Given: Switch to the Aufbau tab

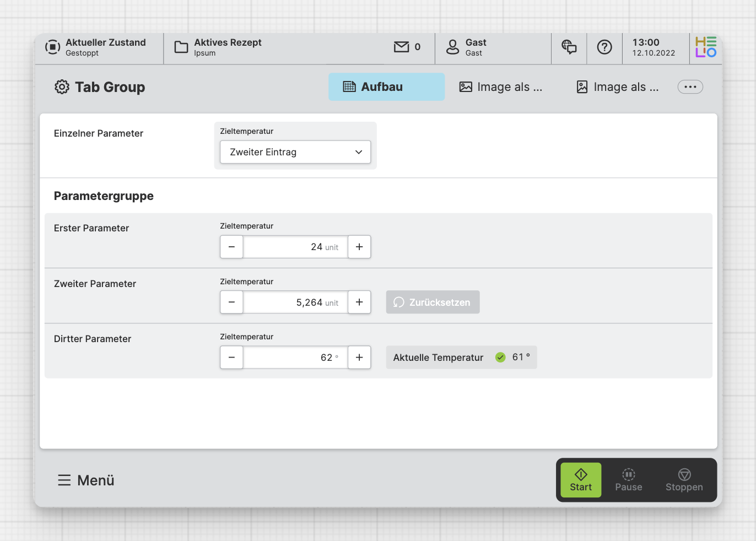Looking at the screenshot, I should [386, 87].
